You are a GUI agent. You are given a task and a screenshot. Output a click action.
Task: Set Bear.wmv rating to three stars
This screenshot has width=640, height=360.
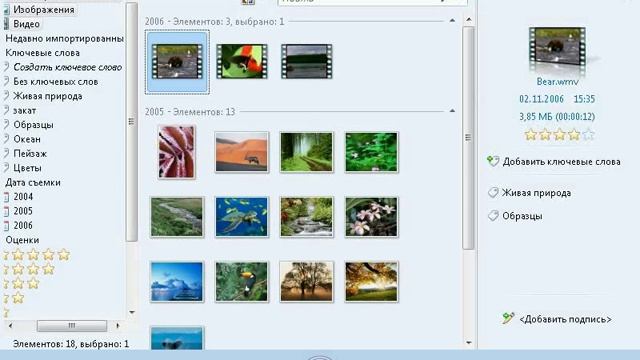pos(559,134)
